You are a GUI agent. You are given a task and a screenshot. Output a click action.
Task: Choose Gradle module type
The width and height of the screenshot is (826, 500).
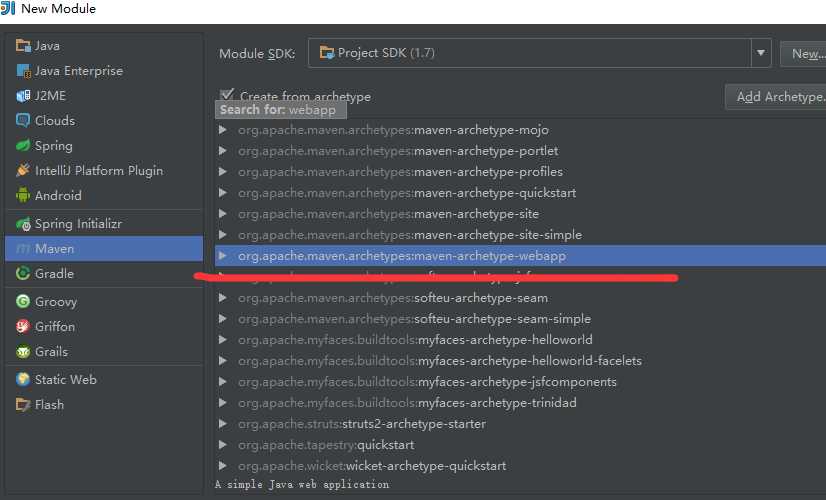[x=104, y=273]
